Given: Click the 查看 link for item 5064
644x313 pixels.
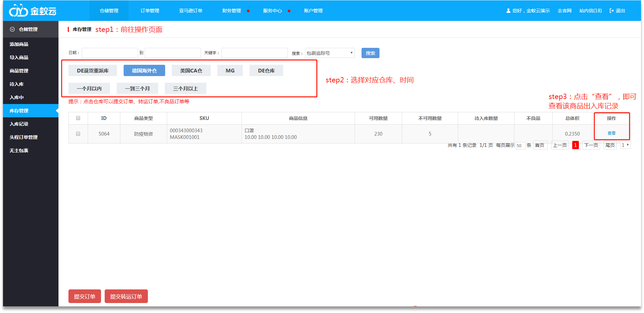Looking at the screenshot, I should 611,133.
